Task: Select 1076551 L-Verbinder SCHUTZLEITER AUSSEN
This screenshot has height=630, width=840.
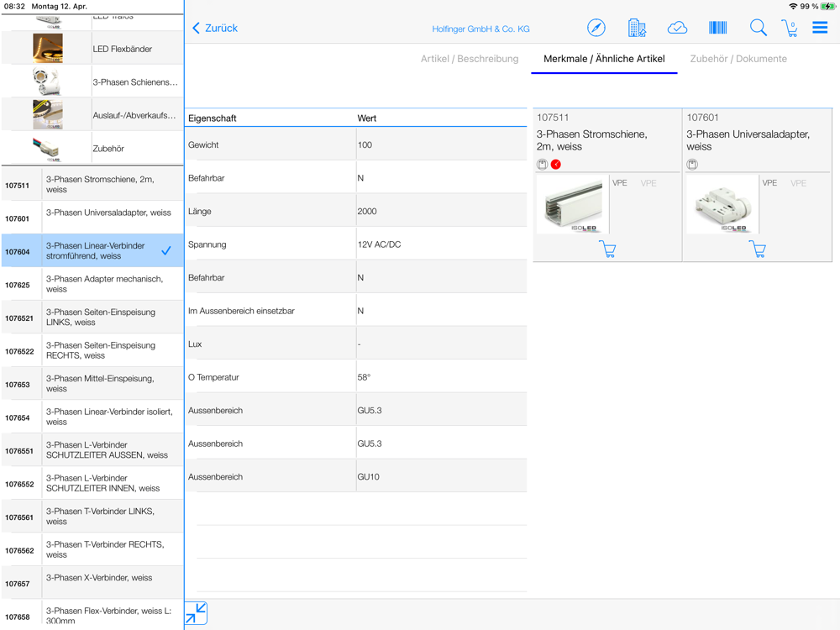Action: [92, 450]
